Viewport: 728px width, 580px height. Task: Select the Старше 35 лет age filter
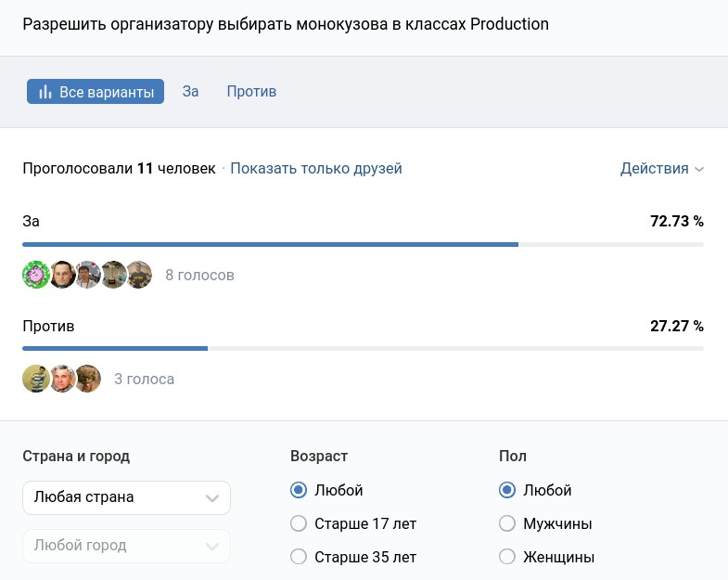(299, 557)
